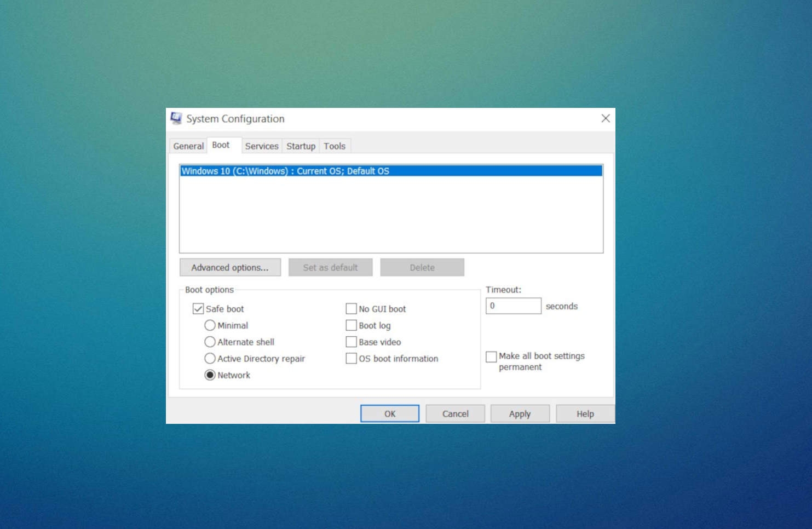Uncheck the Safe boot checkbox

(198, 309)
